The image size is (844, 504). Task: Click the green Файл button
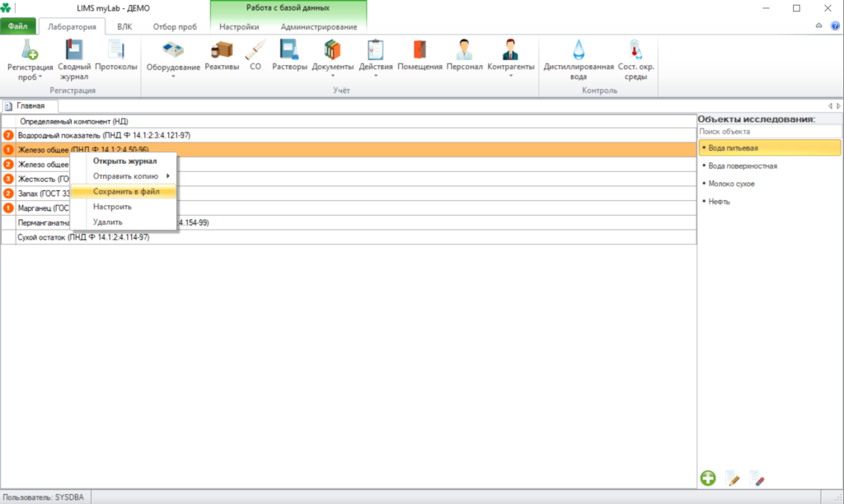18,26
